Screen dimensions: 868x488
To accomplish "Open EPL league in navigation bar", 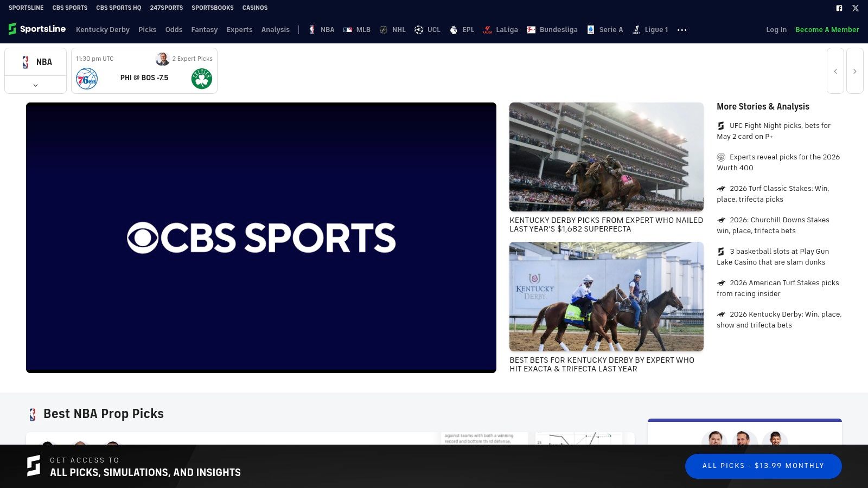I will (x=462, y=30).
